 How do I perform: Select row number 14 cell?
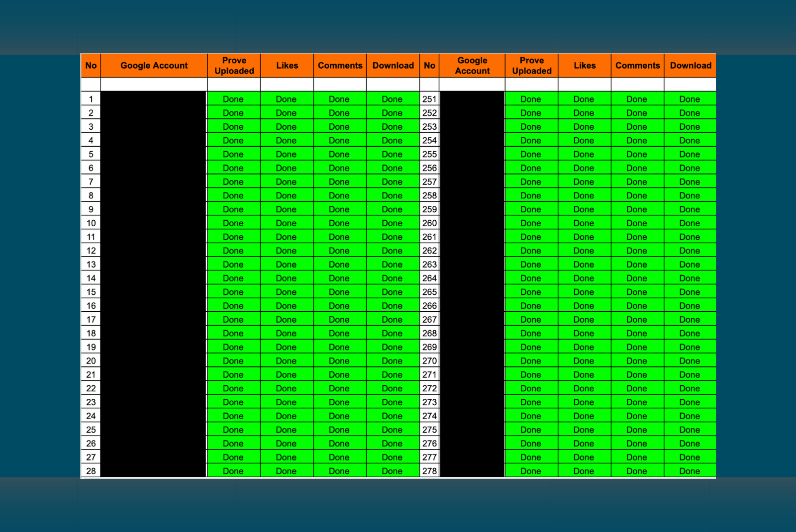click(x=91, y=278)
